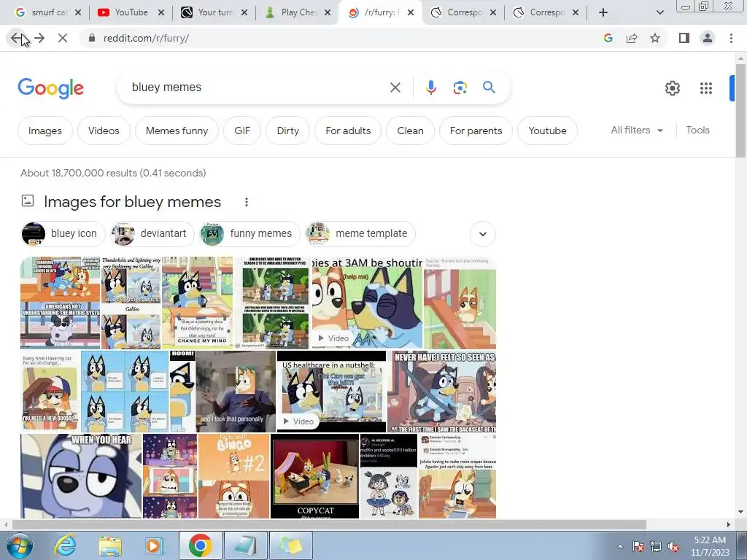This screenshot has width=747, height=560.
Task: Select the GIF filter chip
Action: tap(242, 131)
